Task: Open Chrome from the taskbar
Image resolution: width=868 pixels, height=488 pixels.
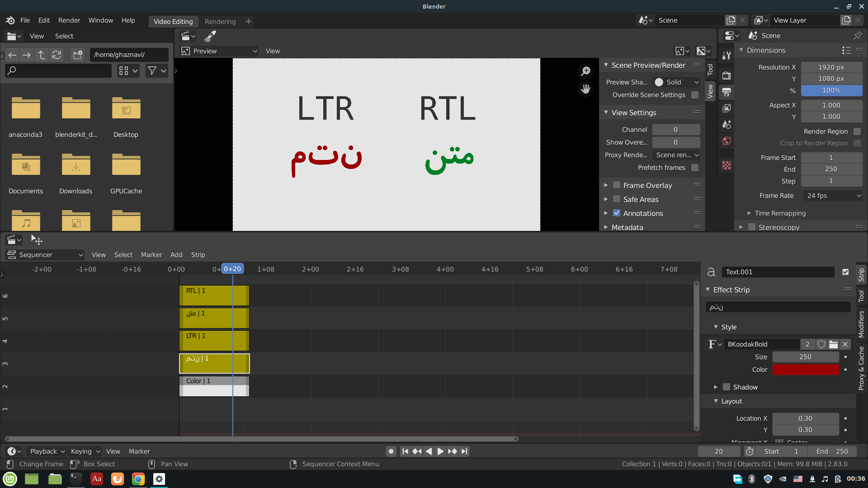Action: (x=138, y=479)
